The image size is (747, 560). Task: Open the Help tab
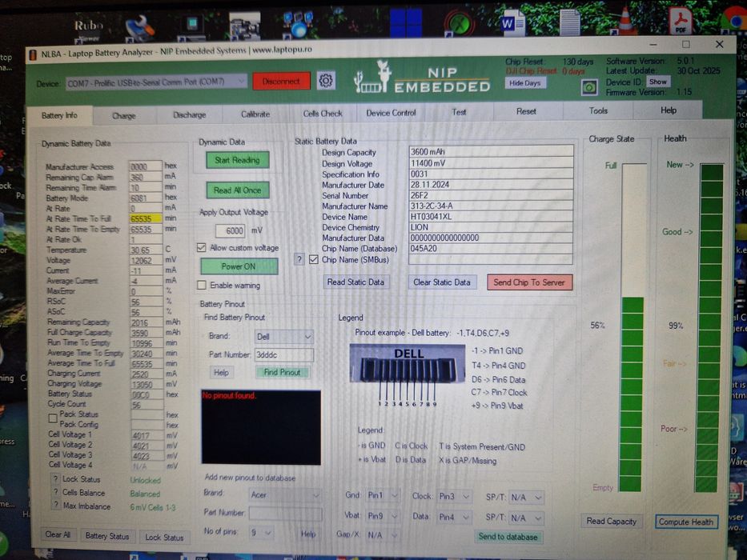(669, 110)
